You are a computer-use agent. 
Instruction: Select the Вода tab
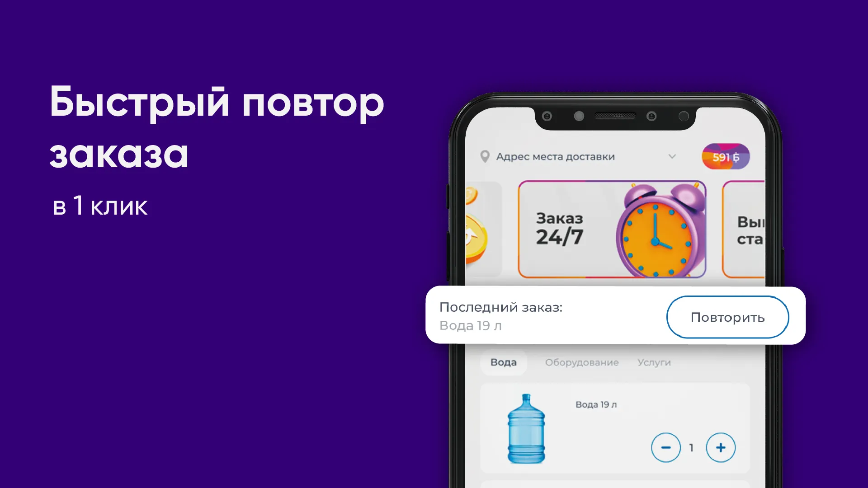coord(503,362)
